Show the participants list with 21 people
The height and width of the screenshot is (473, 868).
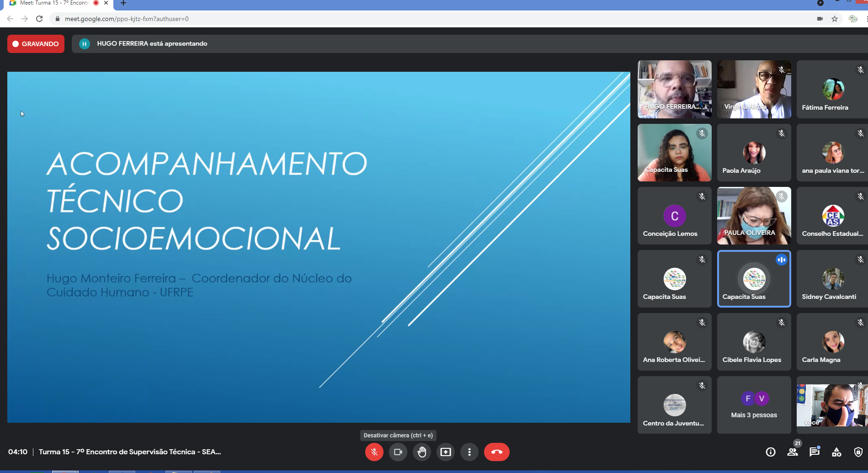793,452
